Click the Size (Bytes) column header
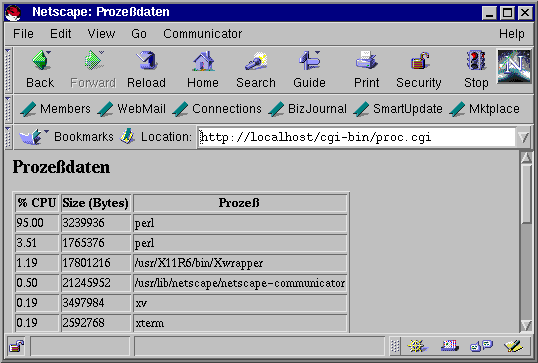Screen dimensions: 538x363 coord(96,203)
